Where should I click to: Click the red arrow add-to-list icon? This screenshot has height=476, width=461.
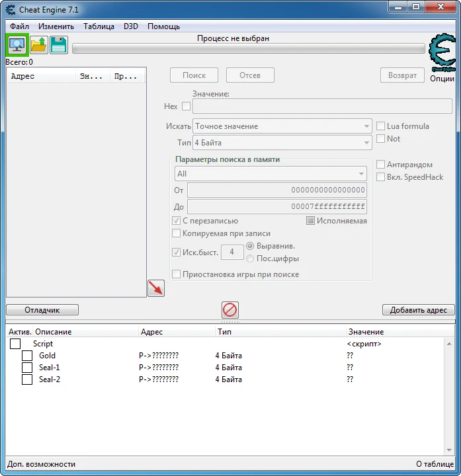point(156,288)
